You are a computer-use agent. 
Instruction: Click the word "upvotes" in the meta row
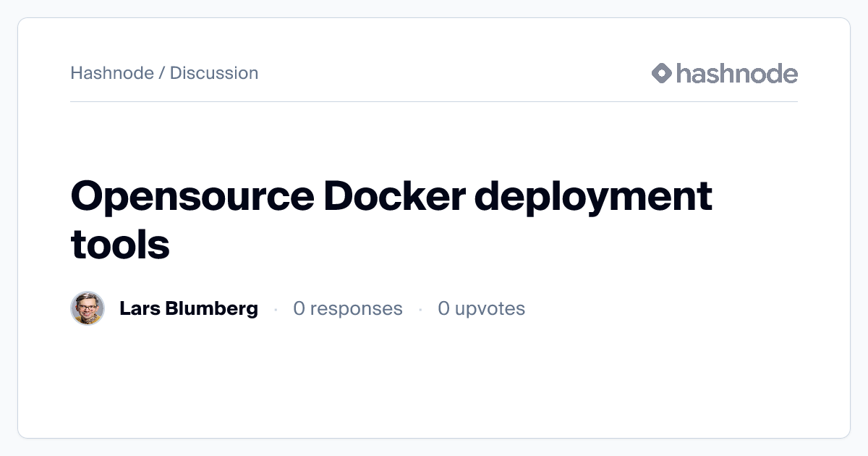click(x=490, y=308)
